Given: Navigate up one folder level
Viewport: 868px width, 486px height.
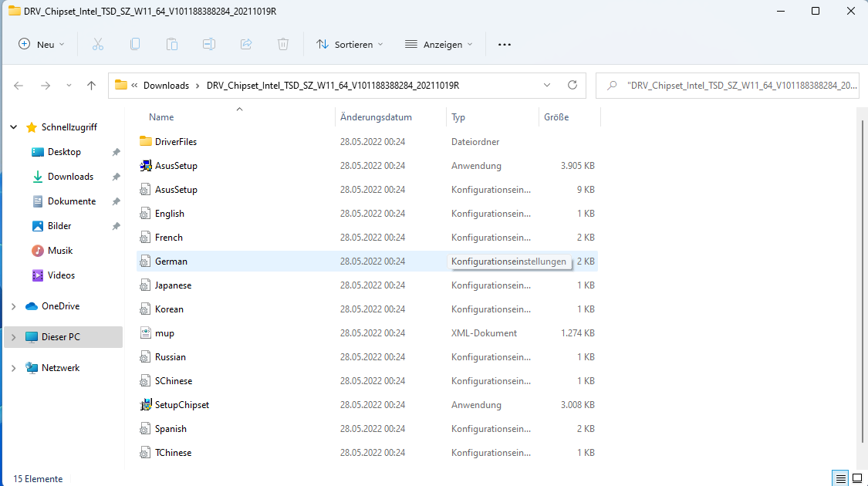Looking at the screenshot, I should pyautogui.click(x=91, y=86).
